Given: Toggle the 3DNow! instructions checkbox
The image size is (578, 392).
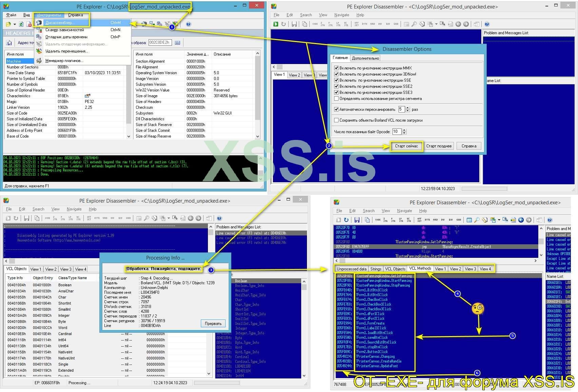Looking at the screenshot, I should point(336,74).
